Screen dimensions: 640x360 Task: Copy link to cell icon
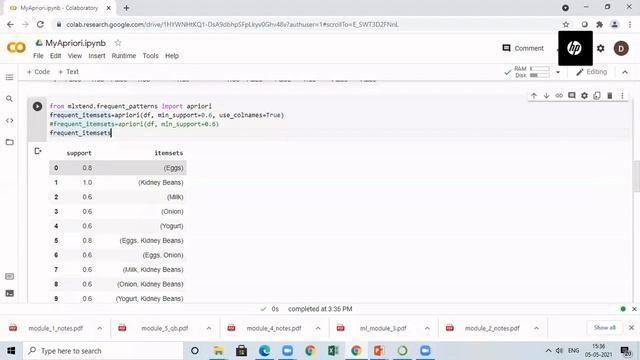(x=559, y=96)
